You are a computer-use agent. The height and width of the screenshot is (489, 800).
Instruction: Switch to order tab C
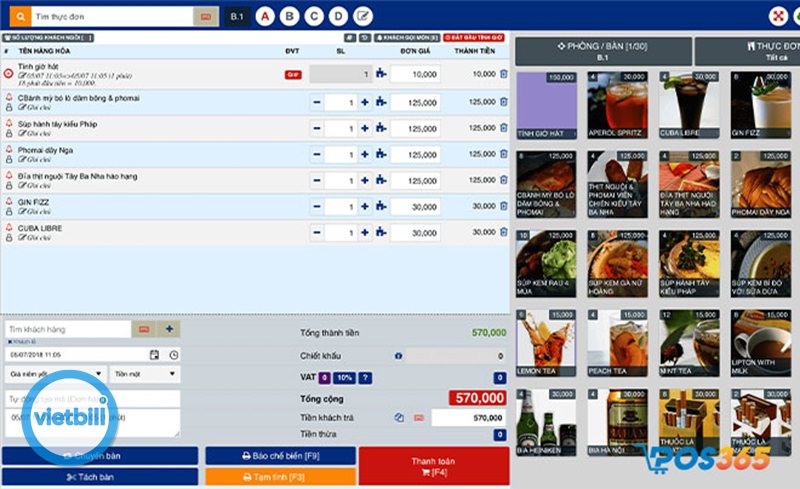[x=313, y=16]
